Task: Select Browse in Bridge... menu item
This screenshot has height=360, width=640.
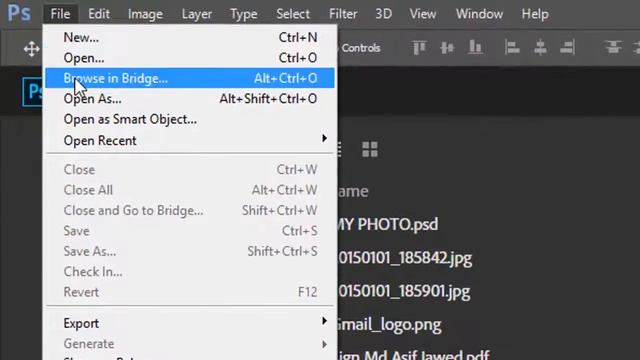Action: pos(190,78)
